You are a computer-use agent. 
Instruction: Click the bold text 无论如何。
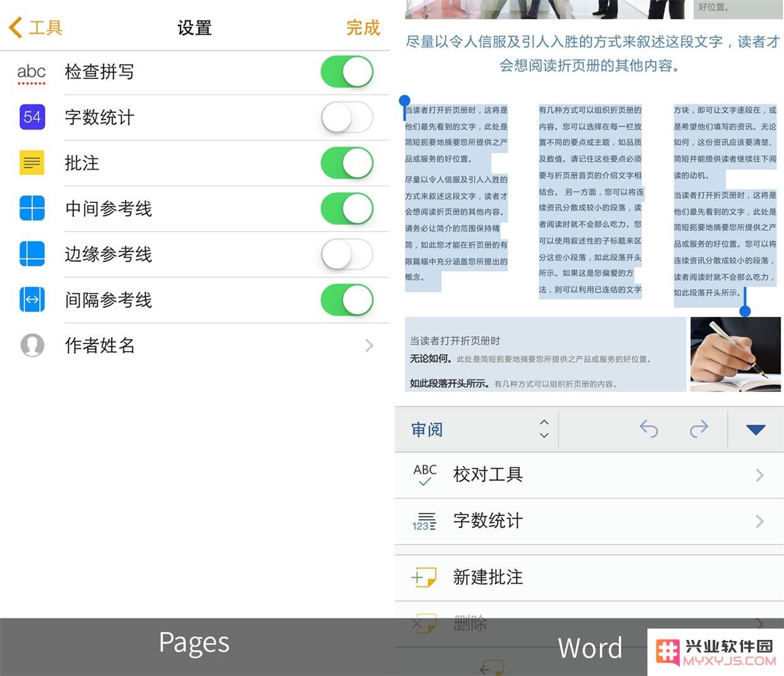pos(431,359)
